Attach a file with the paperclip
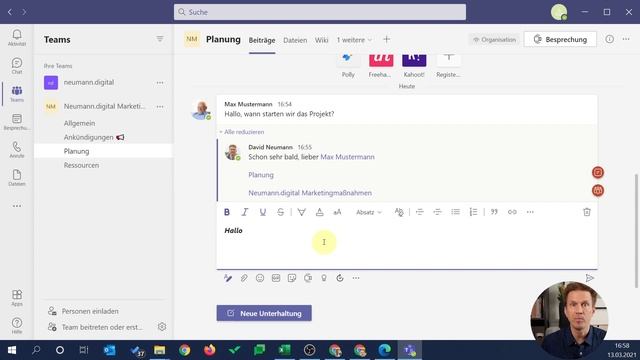This screenshot has width=640, height=360. tap(244, 278)
